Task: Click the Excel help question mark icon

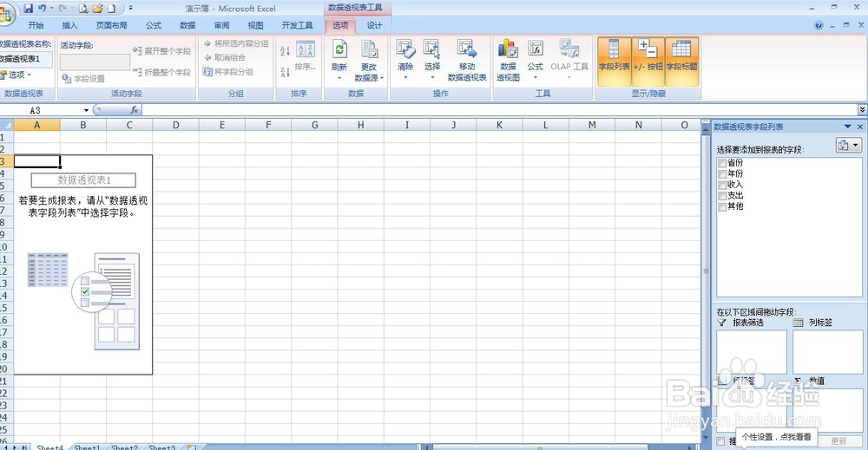Action: pyautogui.click(x=819, y=25)
